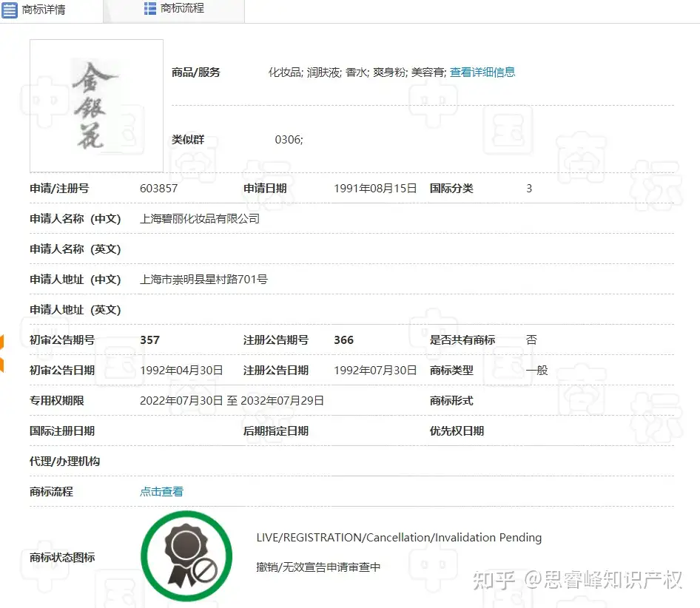Click the 商标形式 label

pyautogui.click(x=451, y=401)
